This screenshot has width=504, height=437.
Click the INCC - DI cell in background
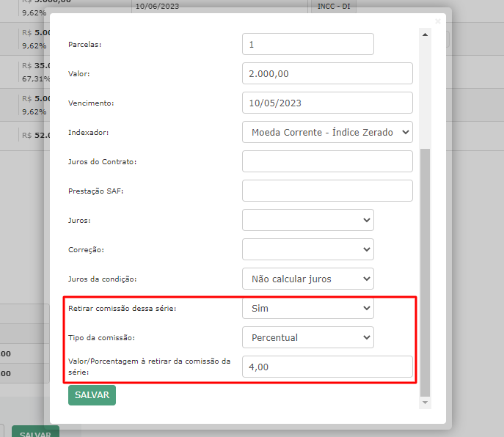334,6
